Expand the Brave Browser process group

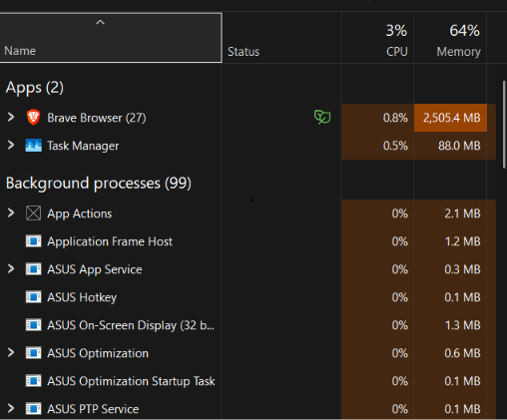pyautogui.click(x=11, y=117)
